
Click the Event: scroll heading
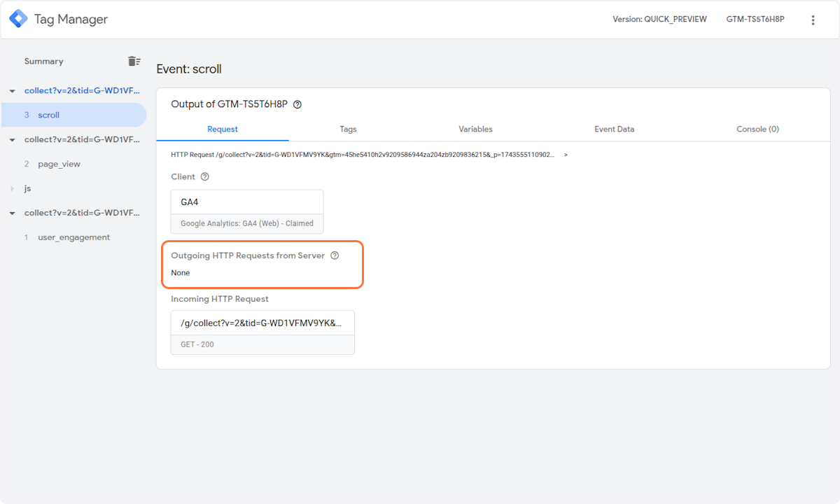(189, 69)
